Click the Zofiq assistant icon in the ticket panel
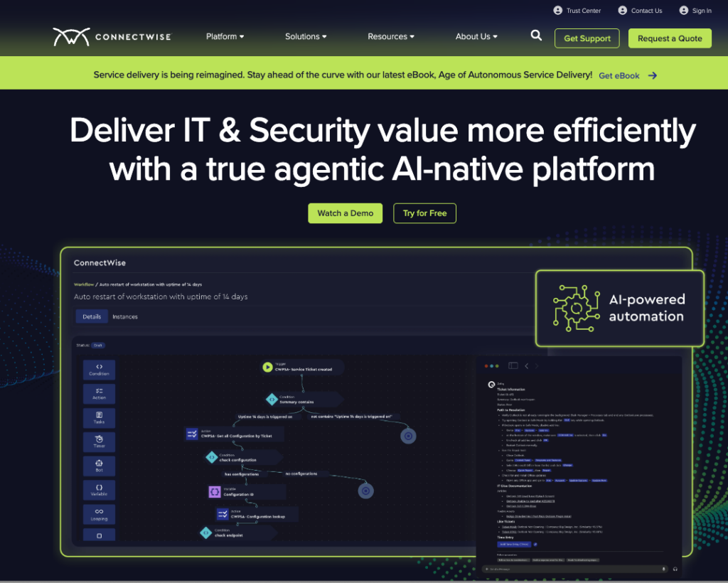This screenshot has width=728, height=583. pos(491,385)
